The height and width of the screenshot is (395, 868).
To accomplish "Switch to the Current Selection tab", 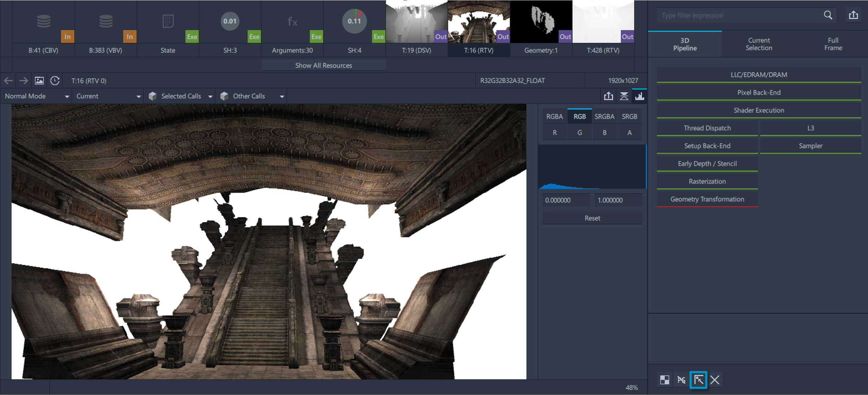I will point(759,44).
